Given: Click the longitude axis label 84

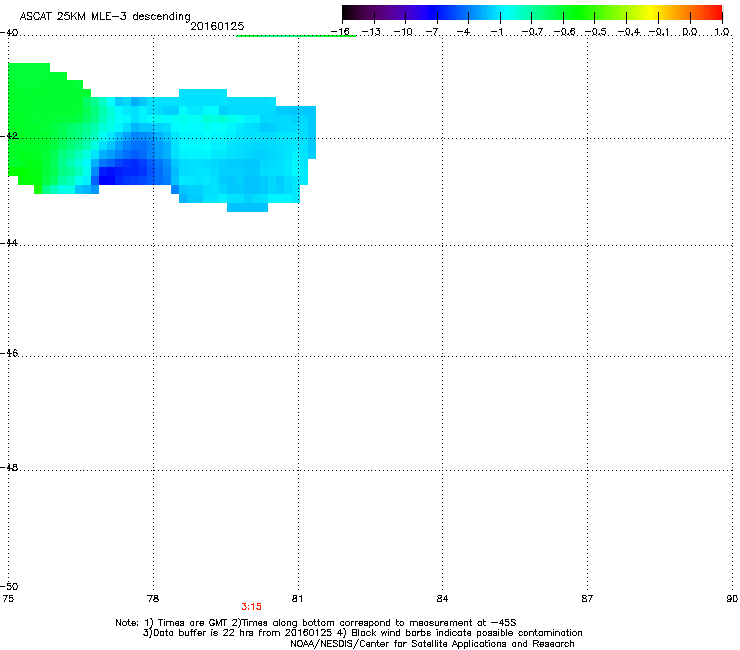Looking at the screenshot, I should [442, 599].
